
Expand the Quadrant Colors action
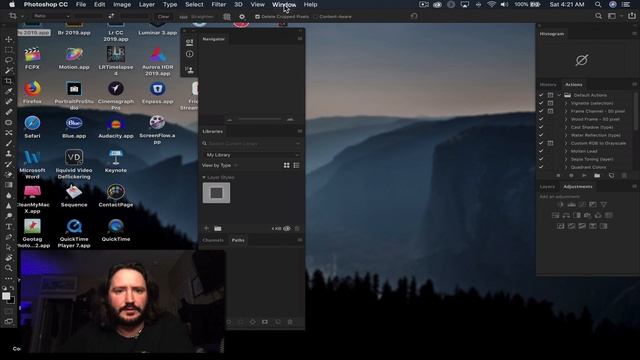click(x=566, y=167)
